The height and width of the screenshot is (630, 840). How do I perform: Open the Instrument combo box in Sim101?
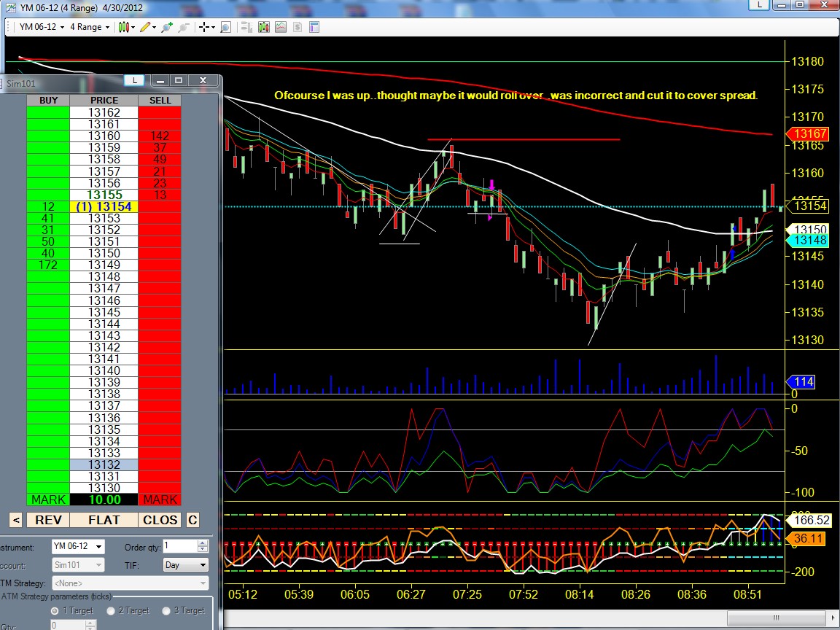(x=78, y=546)
